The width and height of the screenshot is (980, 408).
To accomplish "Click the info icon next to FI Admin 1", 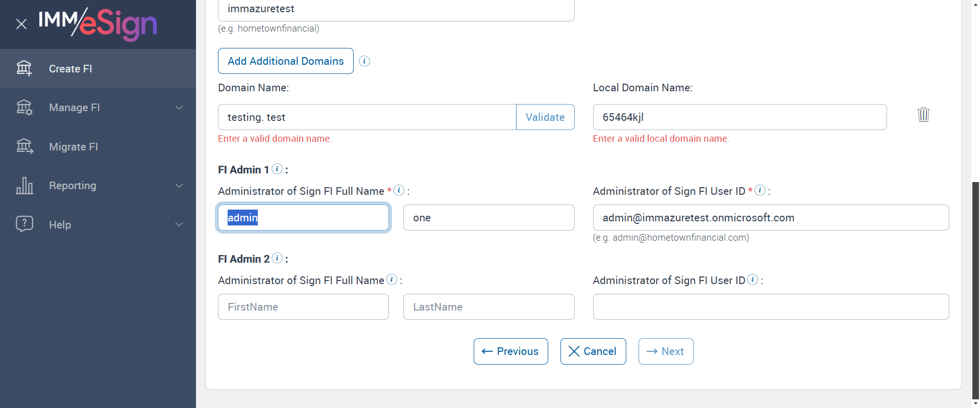I will click(277, 169).
